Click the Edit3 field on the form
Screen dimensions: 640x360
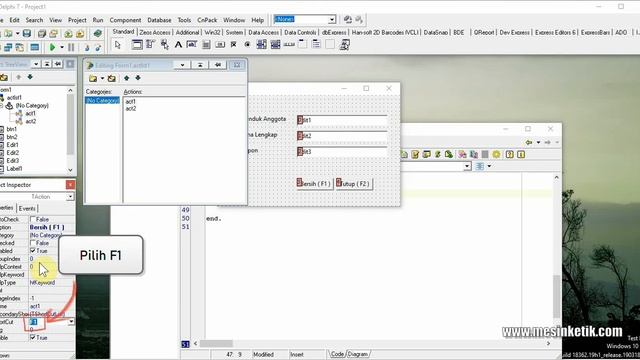point(342,151)
